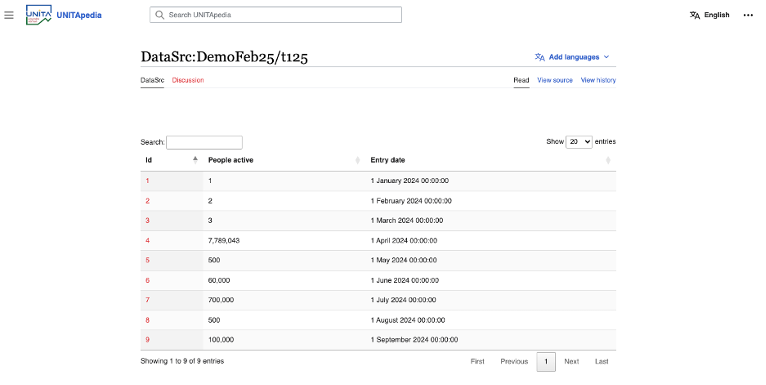Image resolution: width=766 pixels, height=385 pixels.
Task: Open the UNITApedia home link text
Action: coord(79,15)
